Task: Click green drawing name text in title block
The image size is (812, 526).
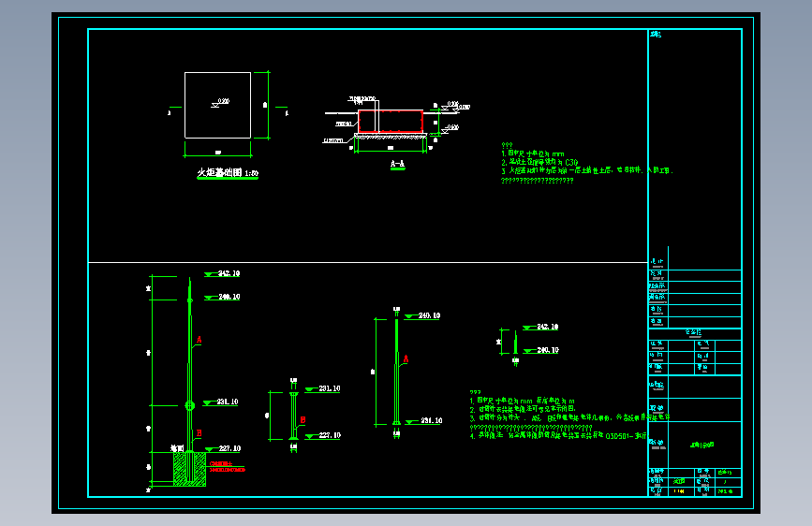Action: point(702,445)
